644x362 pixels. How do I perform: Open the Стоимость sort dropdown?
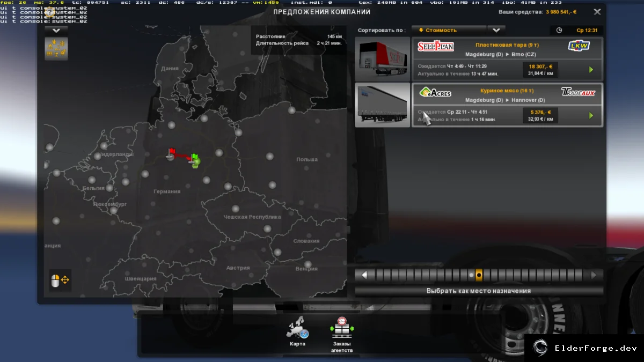pos(449,30)
